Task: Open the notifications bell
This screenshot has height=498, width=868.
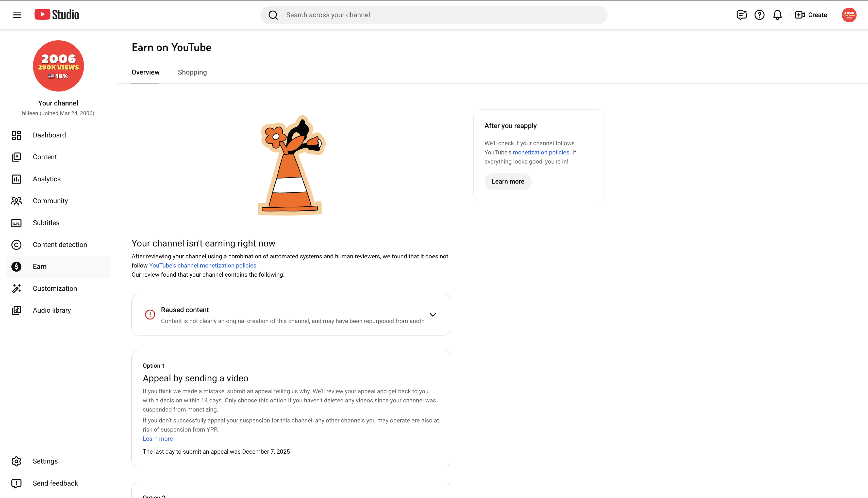Action: click(777, 15)
